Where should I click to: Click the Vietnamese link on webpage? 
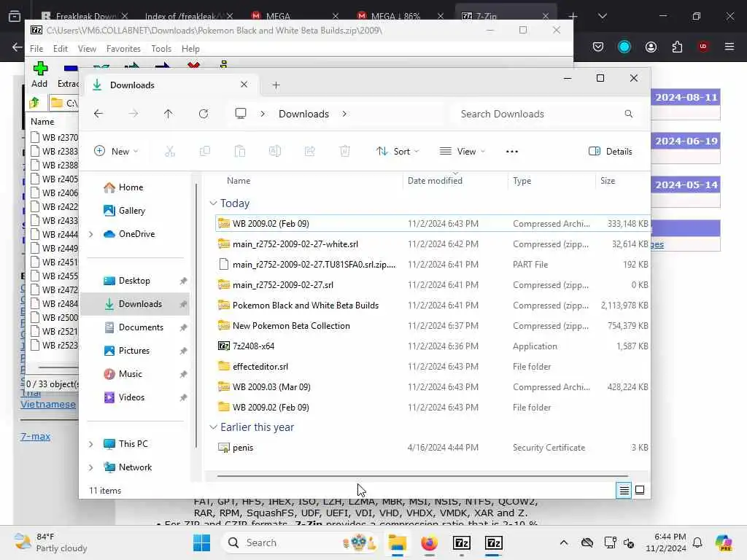coord(48,404)
